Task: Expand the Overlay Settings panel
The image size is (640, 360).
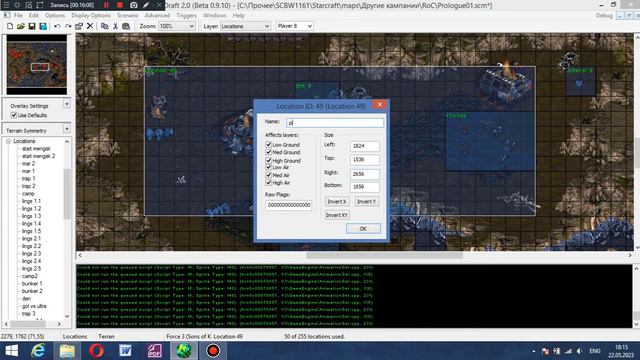Action: pyautogui.click(x=67, y=104)
